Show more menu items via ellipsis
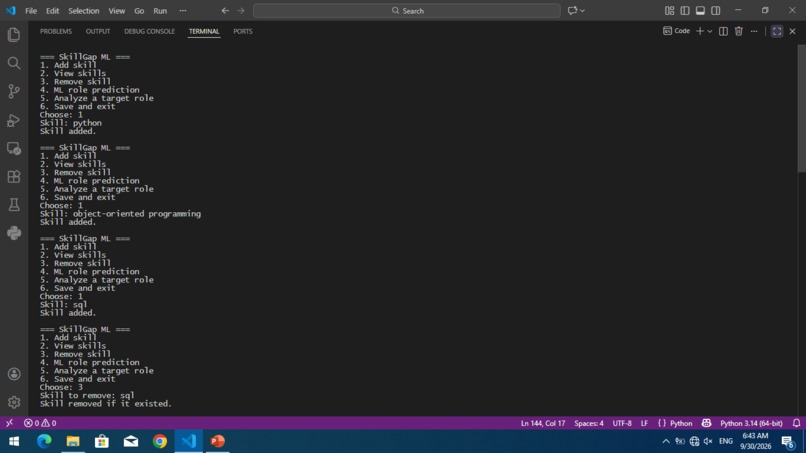The width and height of the screenshot is (806, 453). (182, 11)
